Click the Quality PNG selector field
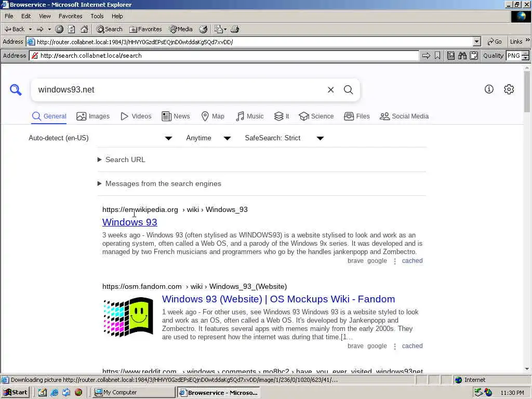 [514, 56]
